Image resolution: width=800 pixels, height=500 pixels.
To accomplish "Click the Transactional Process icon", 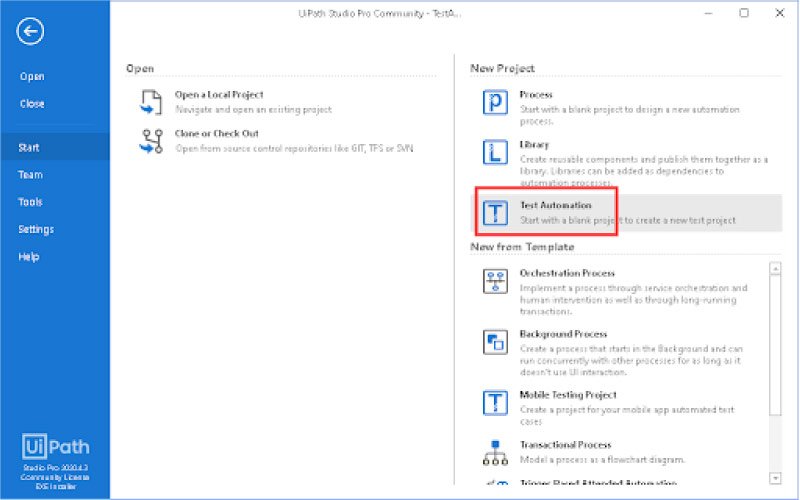I will click(x=495, y=453).
